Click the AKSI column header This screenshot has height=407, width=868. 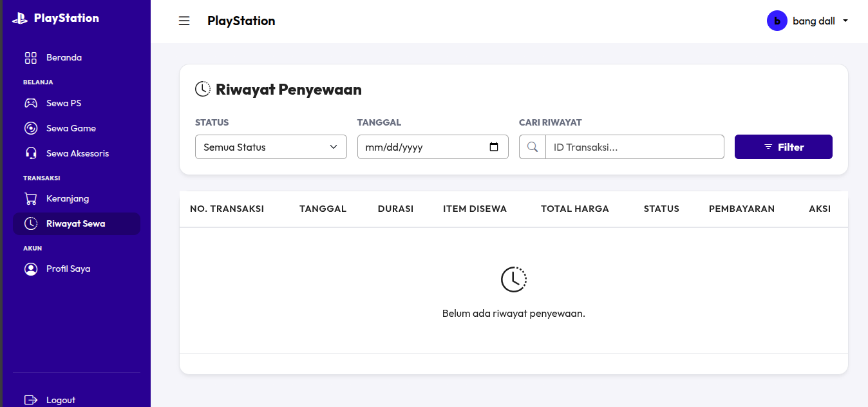pos(820,209)
